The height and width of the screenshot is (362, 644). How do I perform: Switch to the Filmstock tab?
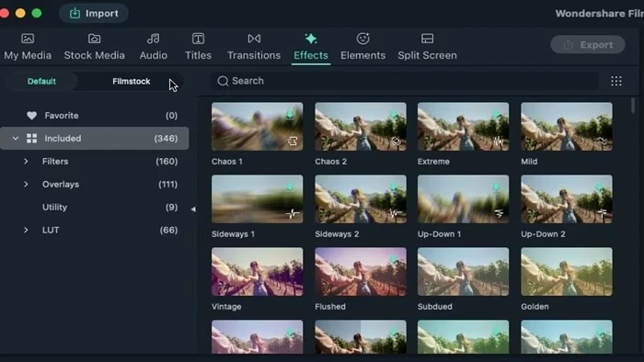[131, 81]
